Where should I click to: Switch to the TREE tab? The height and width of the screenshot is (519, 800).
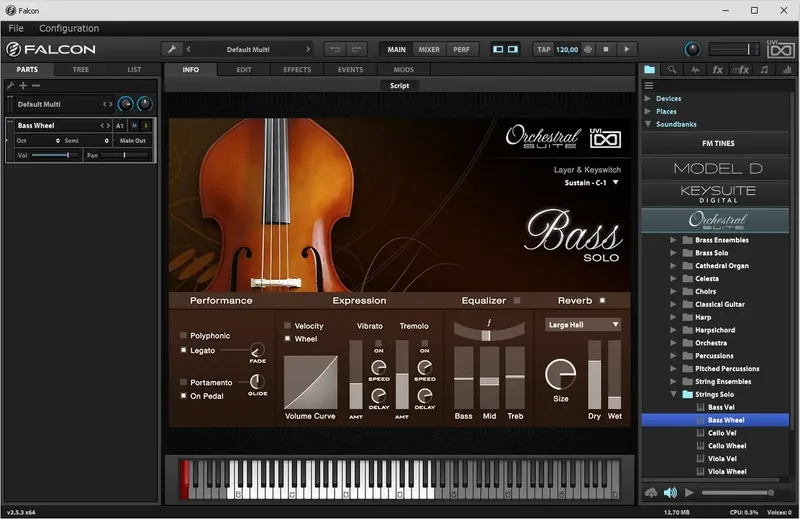pos(81,69)
